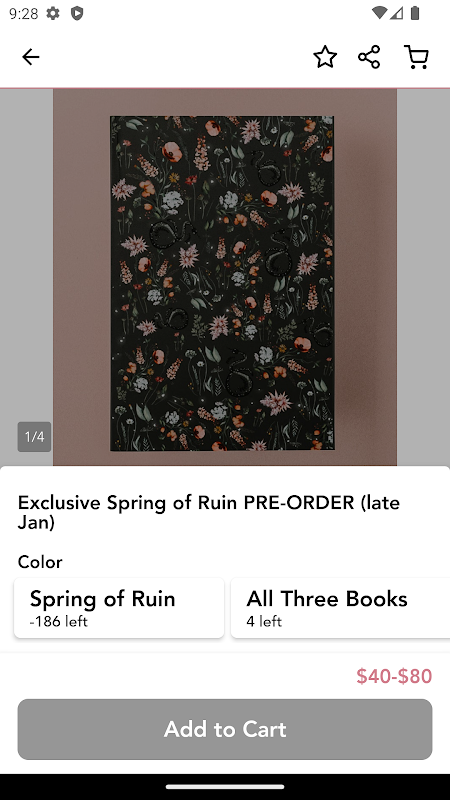Tap the back arrow icon

31,57
